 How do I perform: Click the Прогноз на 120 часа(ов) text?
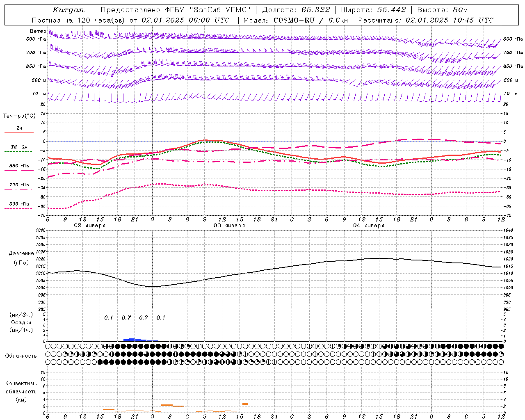(x=79, y=20)
